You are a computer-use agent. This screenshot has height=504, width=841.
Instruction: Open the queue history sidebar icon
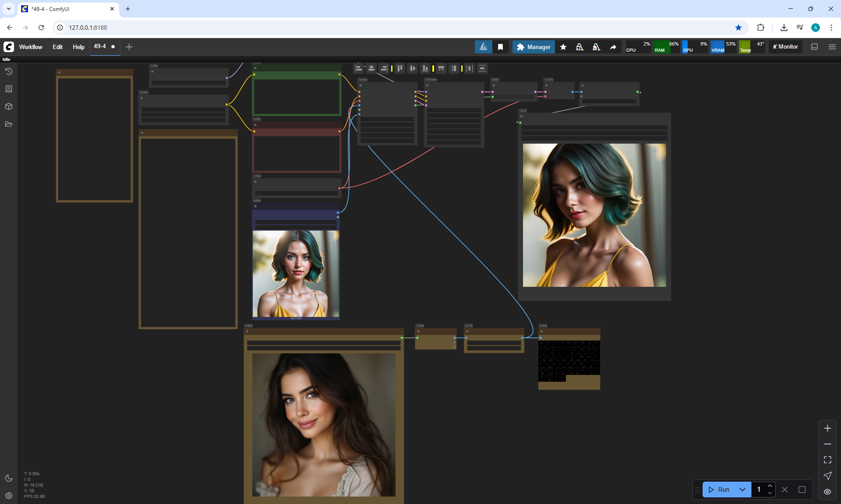pos(9,71)
